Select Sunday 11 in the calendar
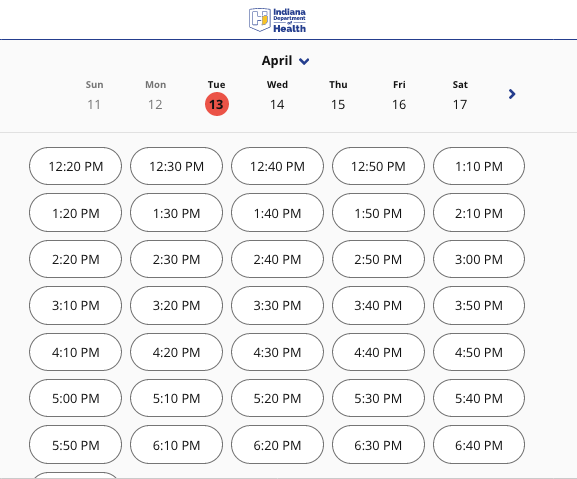This screenshot has height=479, width=577. click(x=94, y=96)
